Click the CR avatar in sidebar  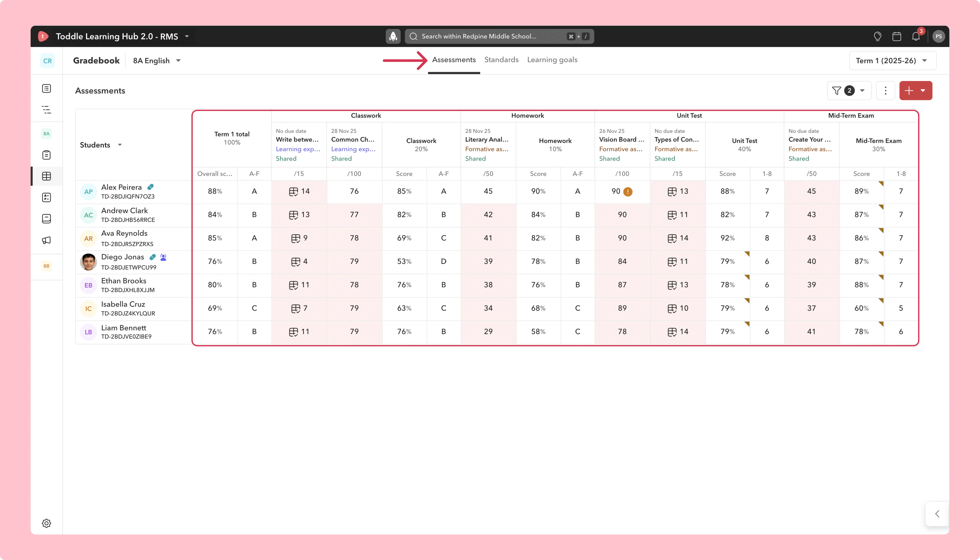47,61
